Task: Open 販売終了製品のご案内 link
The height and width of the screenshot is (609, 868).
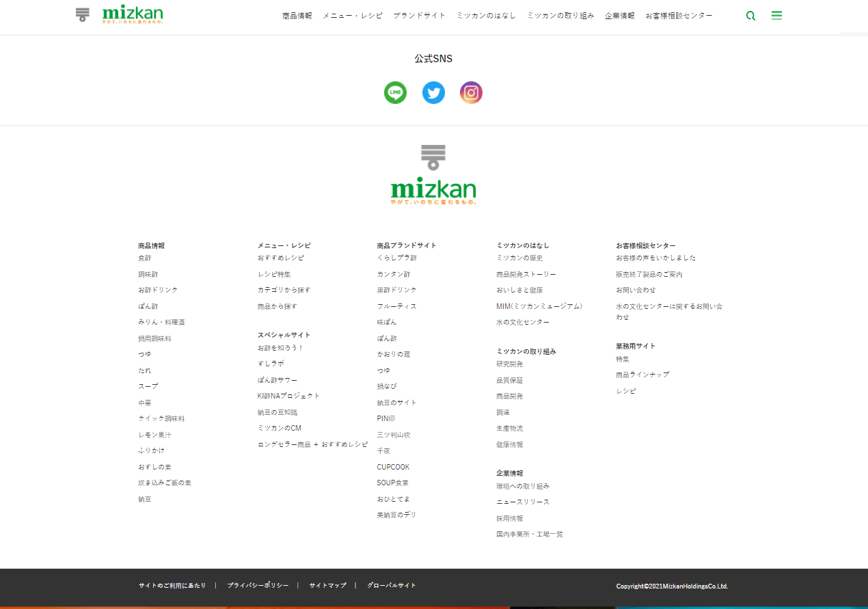Action: [x=649, y=274]
